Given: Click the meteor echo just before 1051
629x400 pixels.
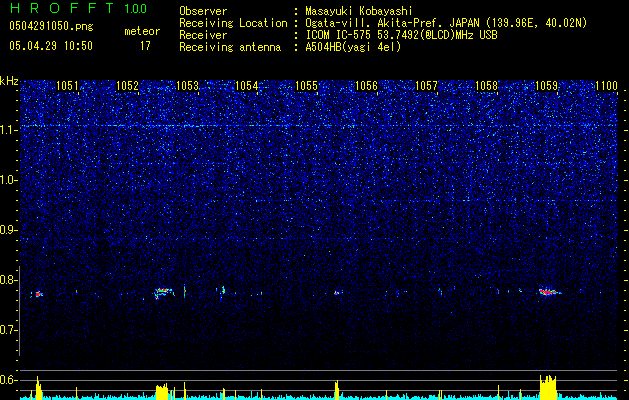Looking at the screenshot, I should [x=39, y=294].
